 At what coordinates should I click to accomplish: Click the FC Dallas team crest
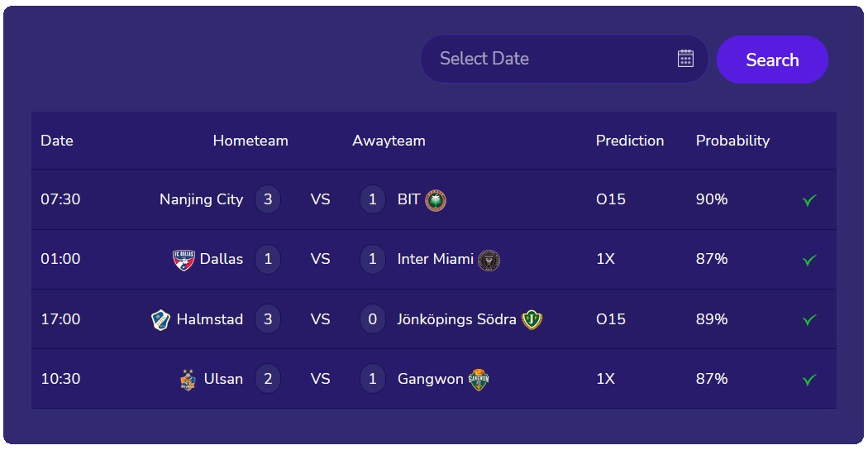184,260
